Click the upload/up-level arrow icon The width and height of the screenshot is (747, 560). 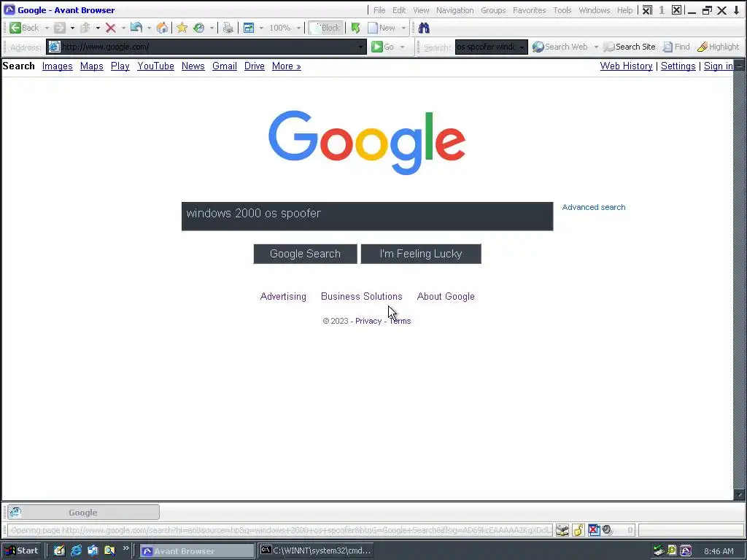(85, 28)
